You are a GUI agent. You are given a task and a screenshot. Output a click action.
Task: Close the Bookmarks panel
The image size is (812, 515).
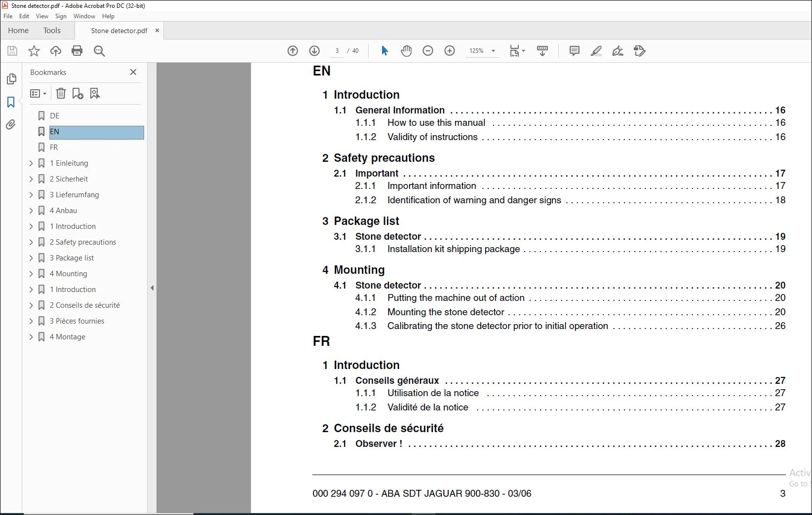click(133, 72)
